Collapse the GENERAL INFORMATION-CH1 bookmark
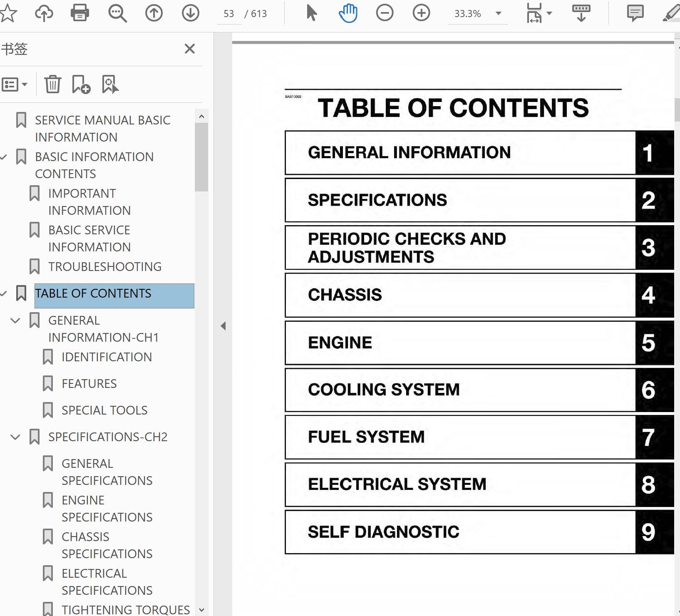The height and width of the screenshot is (616, 680). (15, 320)
